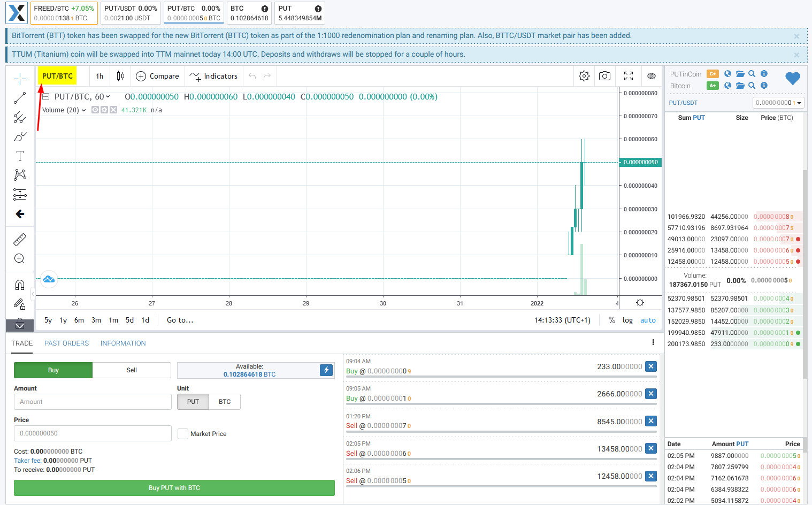Expand the Volume (20) legend chevron

pos(83,110)
